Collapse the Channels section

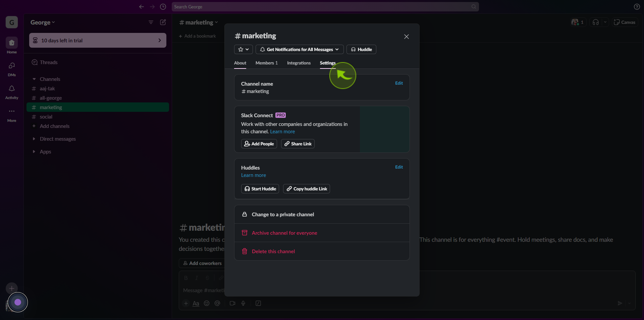[34, 79]
